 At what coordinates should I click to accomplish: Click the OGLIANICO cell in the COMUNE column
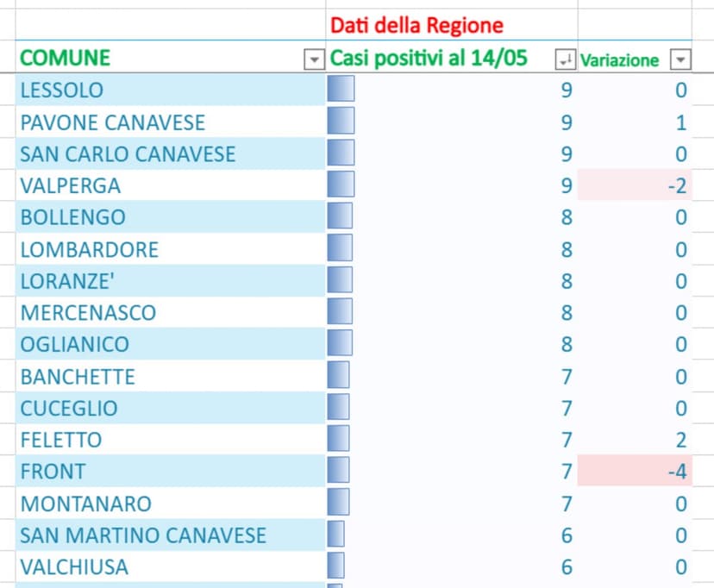point(86,344)
